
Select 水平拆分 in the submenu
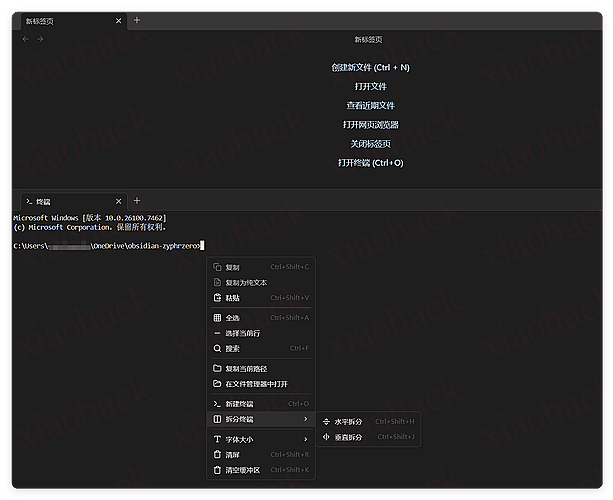(368, 421)
